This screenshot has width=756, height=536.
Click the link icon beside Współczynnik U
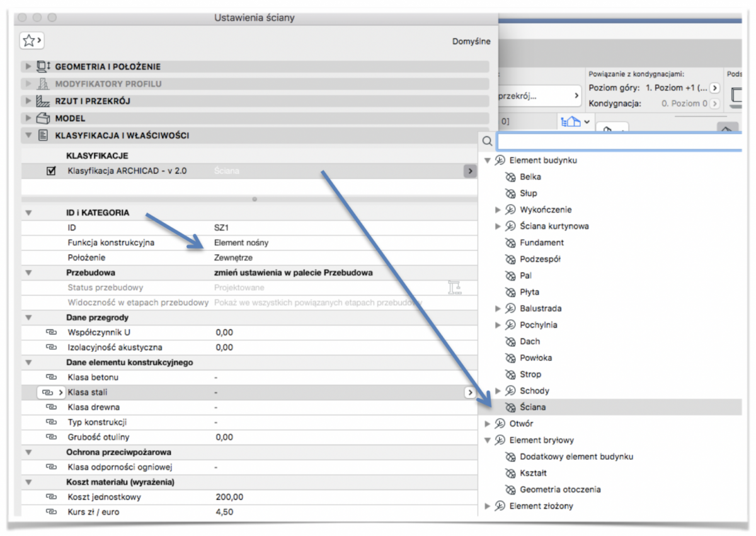50,332
